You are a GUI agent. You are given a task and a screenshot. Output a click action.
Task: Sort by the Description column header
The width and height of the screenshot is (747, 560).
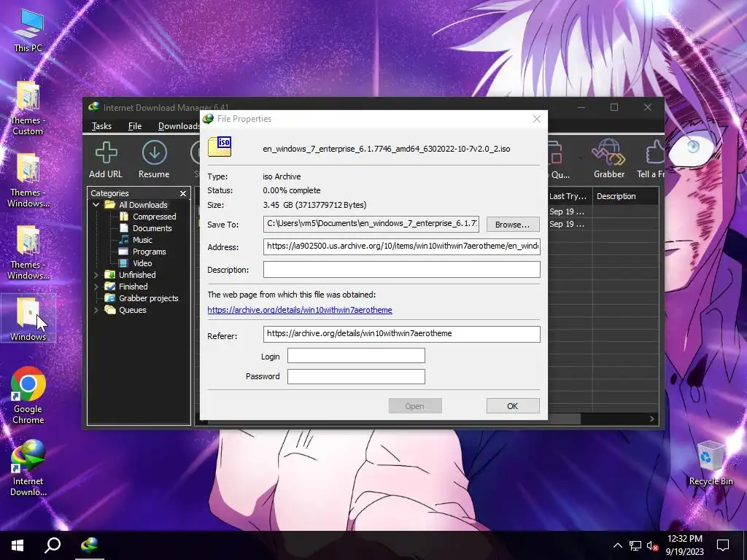[x=625, y=196]
